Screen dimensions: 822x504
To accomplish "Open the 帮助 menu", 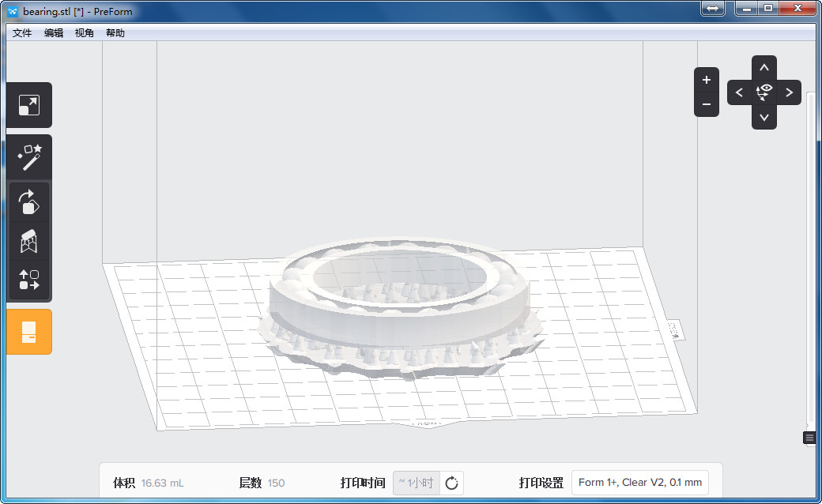I will click(x=115, y=33).
